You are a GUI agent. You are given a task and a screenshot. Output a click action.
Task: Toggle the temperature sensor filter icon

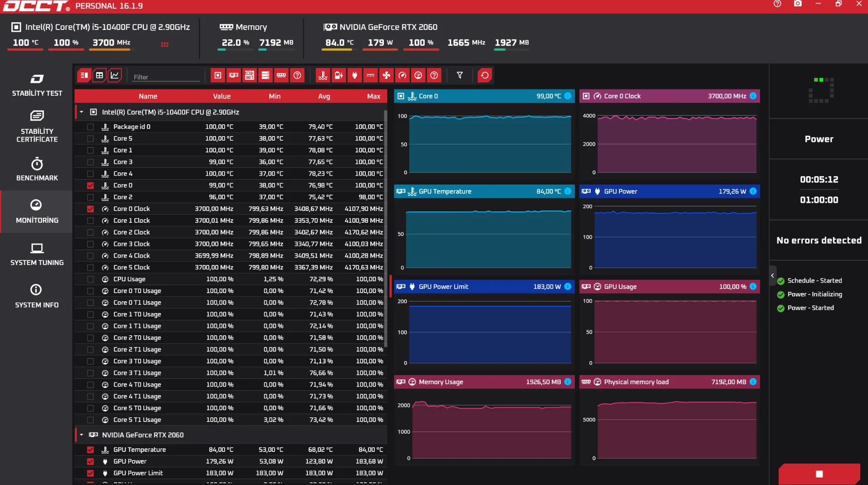tap(323, 75)
